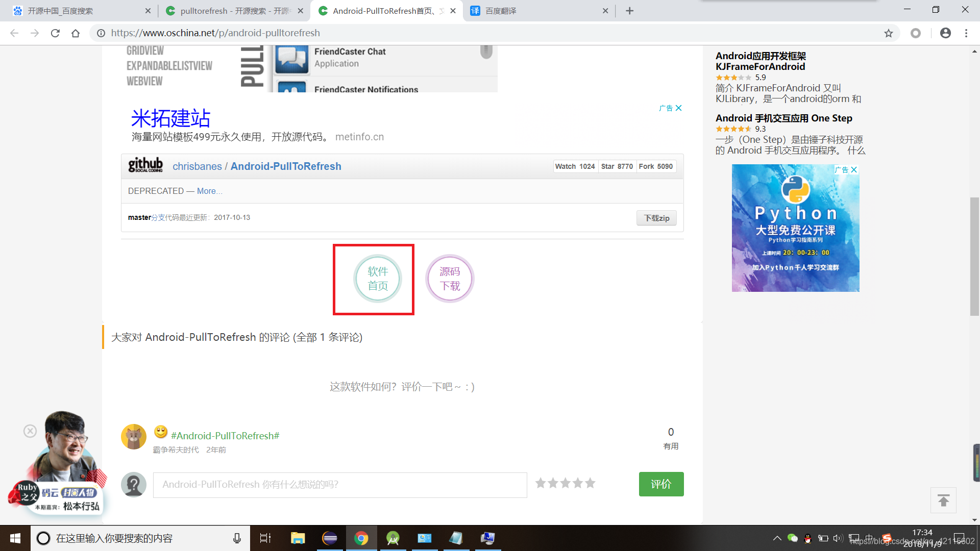Close the 米拓建站 ad
The width and height of the screenshot is (980, 551).
pos(678,108)
